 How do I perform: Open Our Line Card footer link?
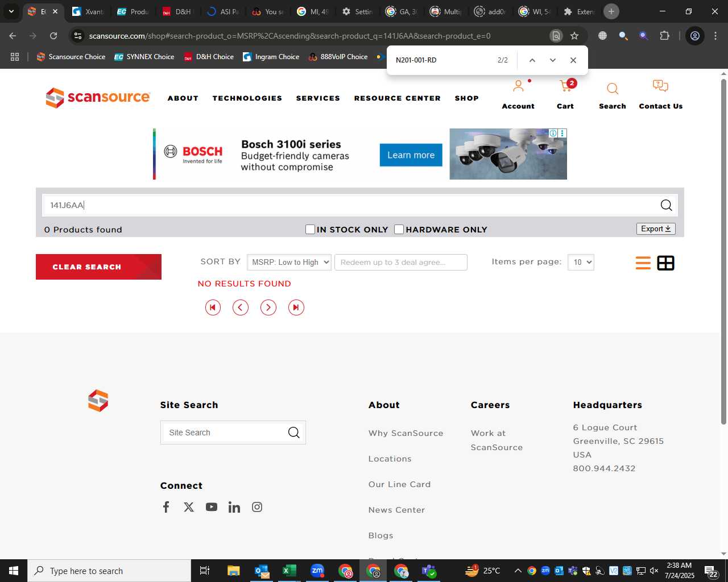tap(399, 484)
